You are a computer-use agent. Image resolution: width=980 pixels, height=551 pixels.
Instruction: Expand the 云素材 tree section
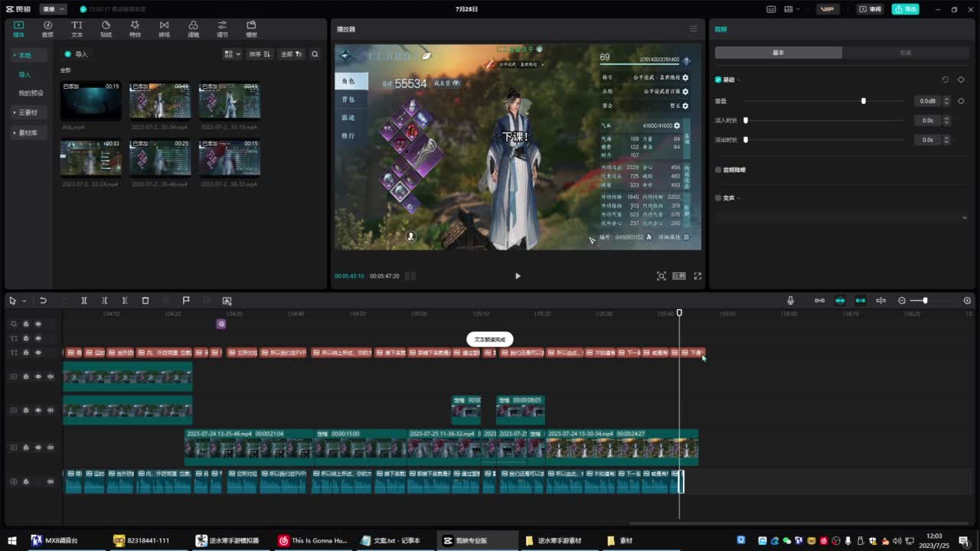pos(28,112)
